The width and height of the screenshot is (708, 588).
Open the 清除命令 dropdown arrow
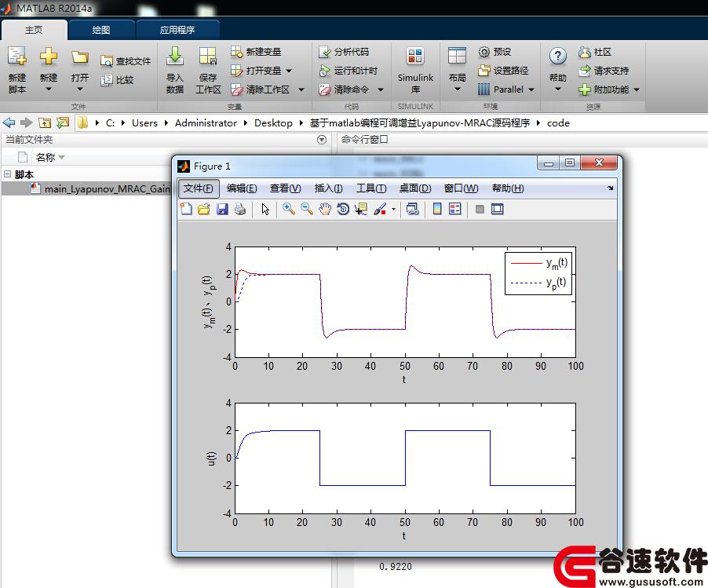pos(380,89)
